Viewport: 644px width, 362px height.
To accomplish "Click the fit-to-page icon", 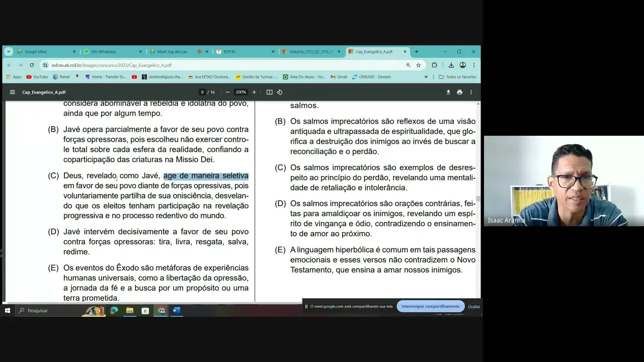I will [x=270, y=92].
